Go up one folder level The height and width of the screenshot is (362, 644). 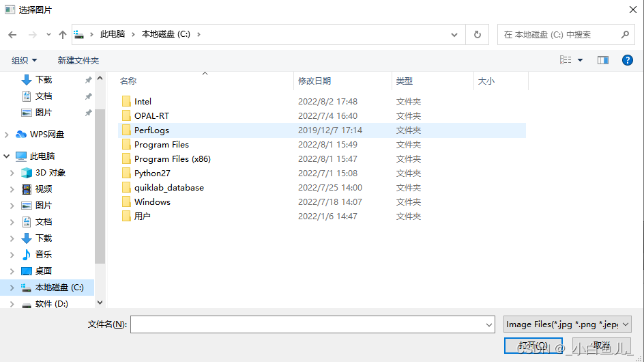pyautogui.click(x=63, y=35)
